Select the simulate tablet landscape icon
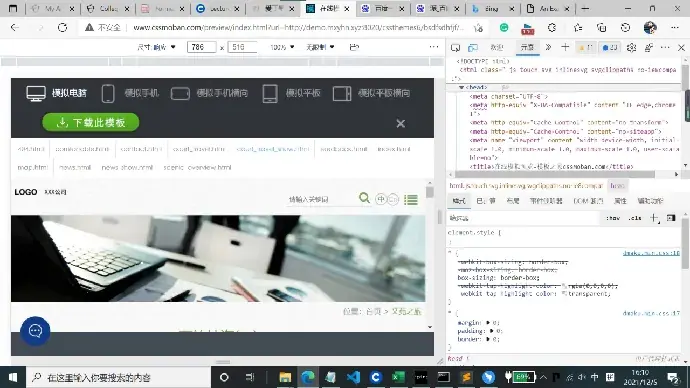690x388 pixels. point(342,93)
